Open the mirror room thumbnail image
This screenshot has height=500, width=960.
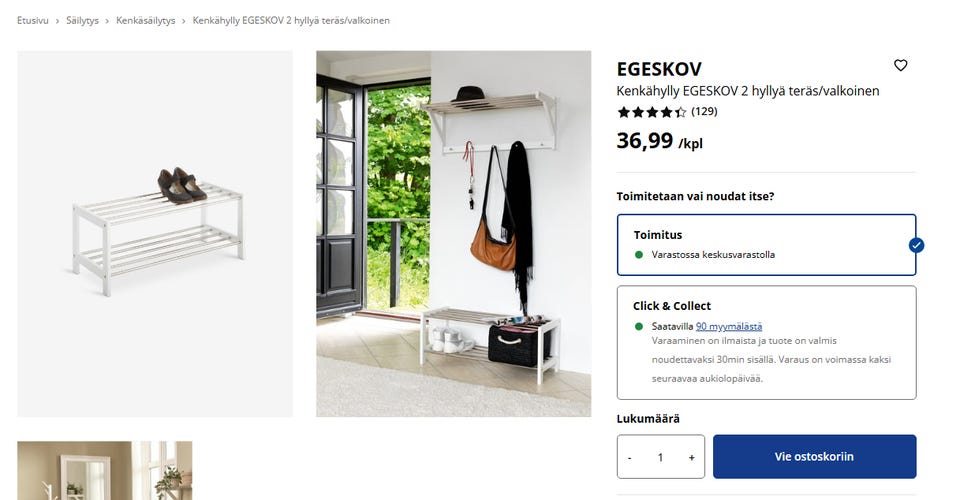(105, 471)
